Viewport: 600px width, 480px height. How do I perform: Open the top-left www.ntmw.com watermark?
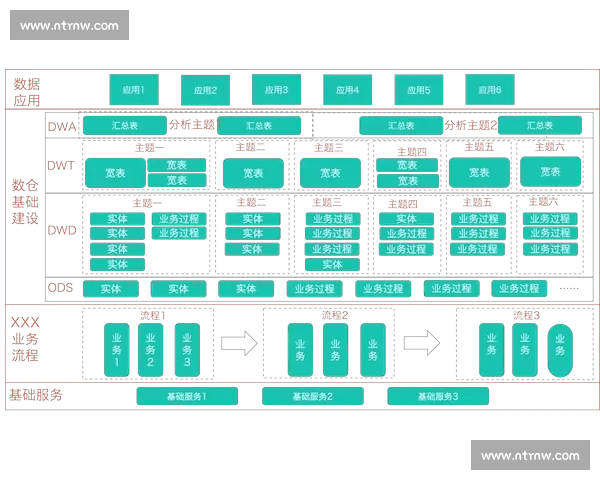[x=68, y=26]
